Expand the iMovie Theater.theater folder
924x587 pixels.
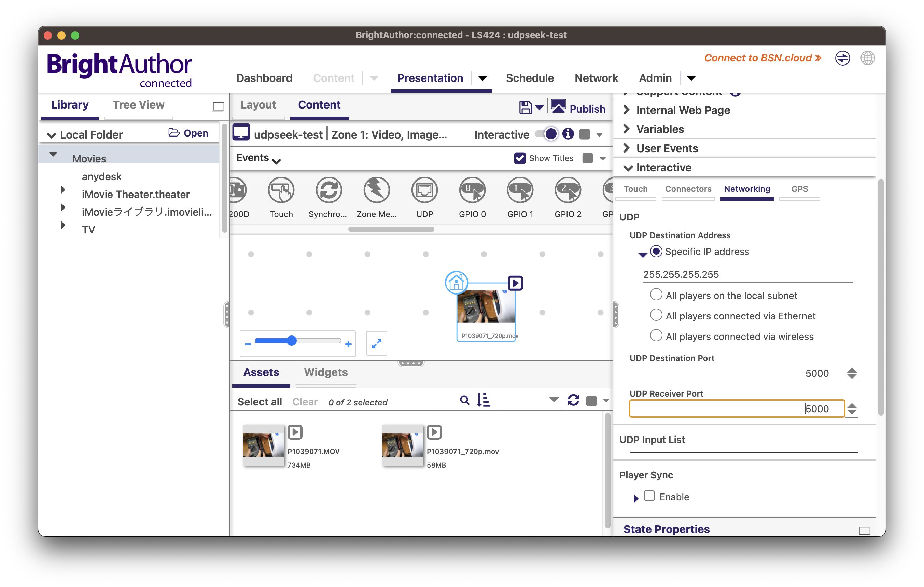63,190
